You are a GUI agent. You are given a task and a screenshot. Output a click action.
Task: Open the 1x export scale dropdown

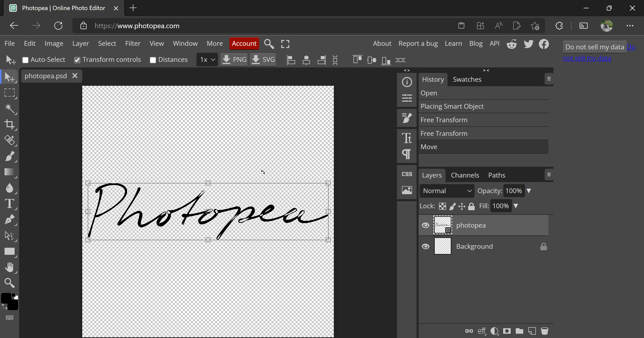tap(207, 60)
